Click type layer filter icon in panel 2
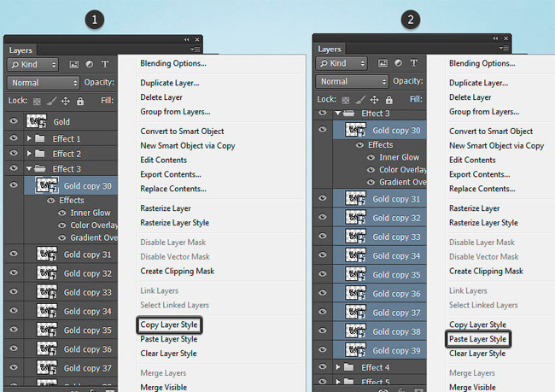This screenshot has height=392, width=555. point(414,63)
